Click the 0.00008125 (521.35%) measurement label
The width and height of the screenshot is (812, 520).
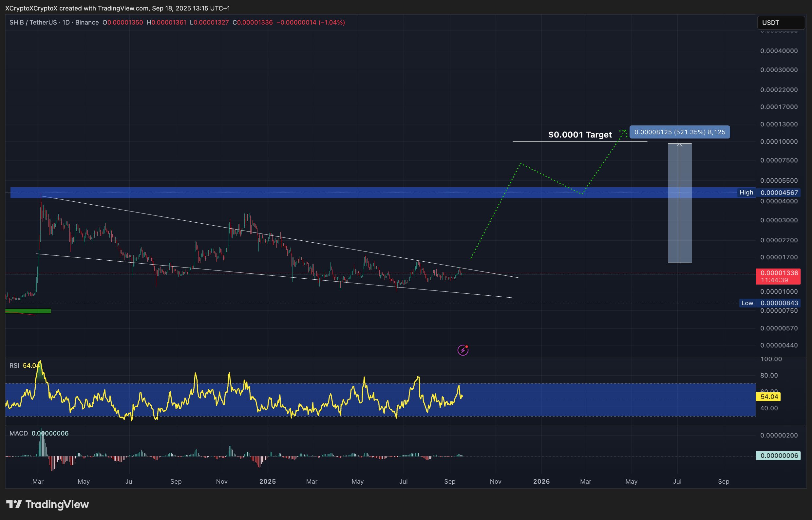[x=679, y=132]
